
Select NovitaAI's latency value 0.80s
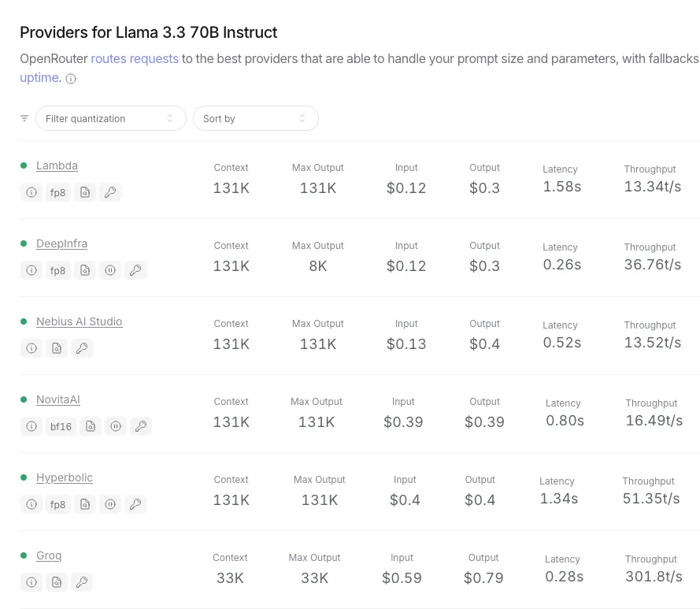(565, 421)
